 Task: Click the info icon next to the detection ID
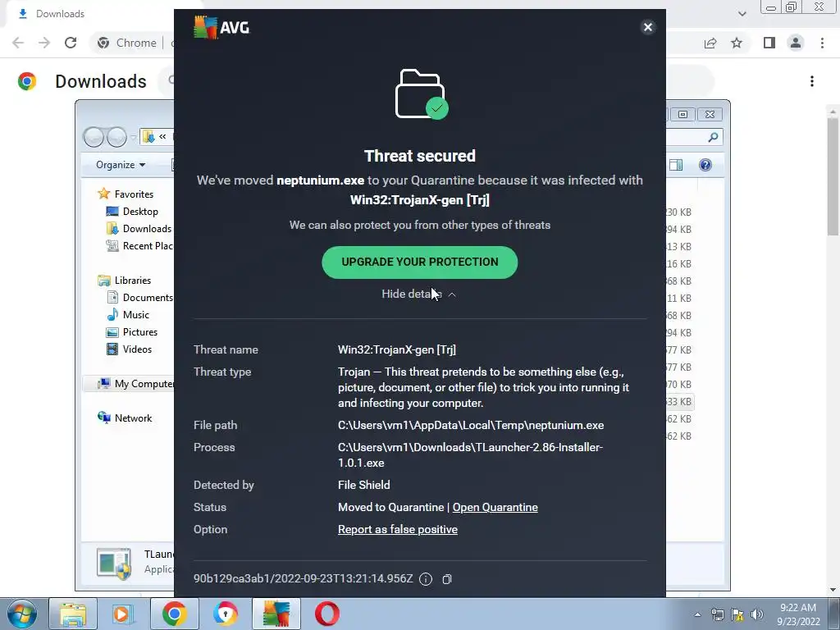click(x=426, y=579)
